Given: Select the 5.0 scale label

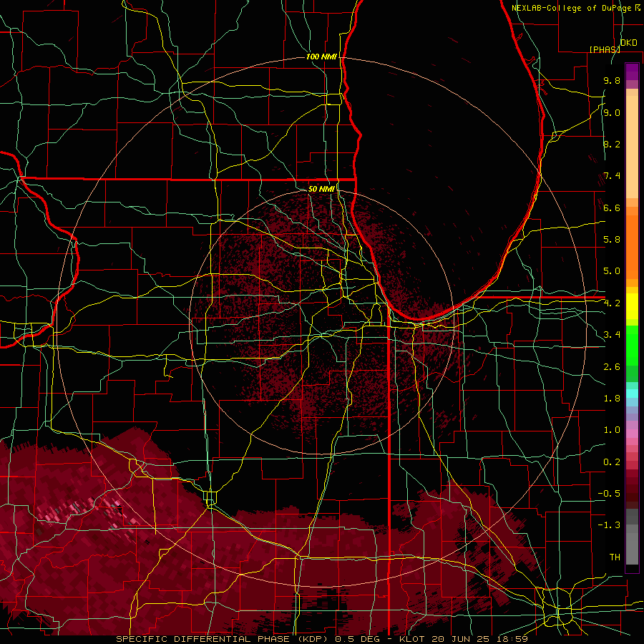Looking at the screenshot, I should [x=612, y=271].
